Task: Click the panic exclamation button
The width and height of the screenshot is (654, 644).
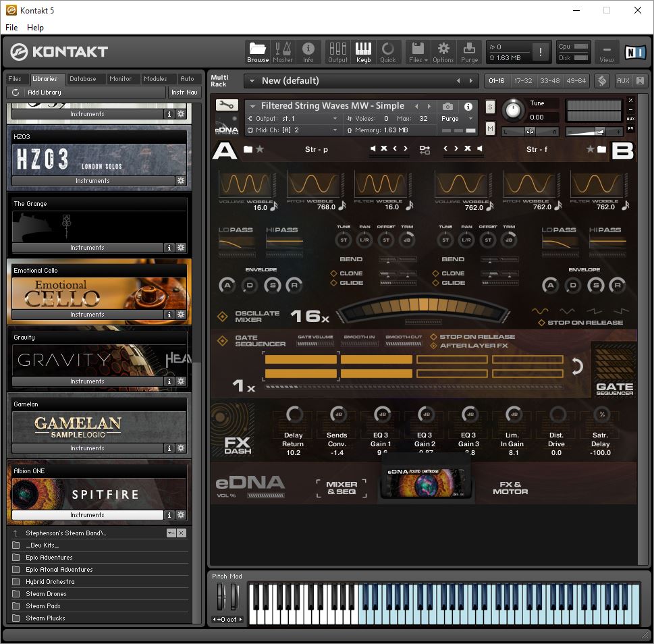Action: click(541, 52)
